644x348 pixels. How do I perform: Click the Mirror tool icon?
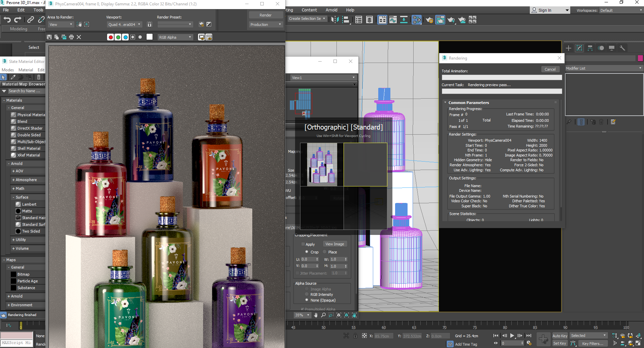coord(335,20)
